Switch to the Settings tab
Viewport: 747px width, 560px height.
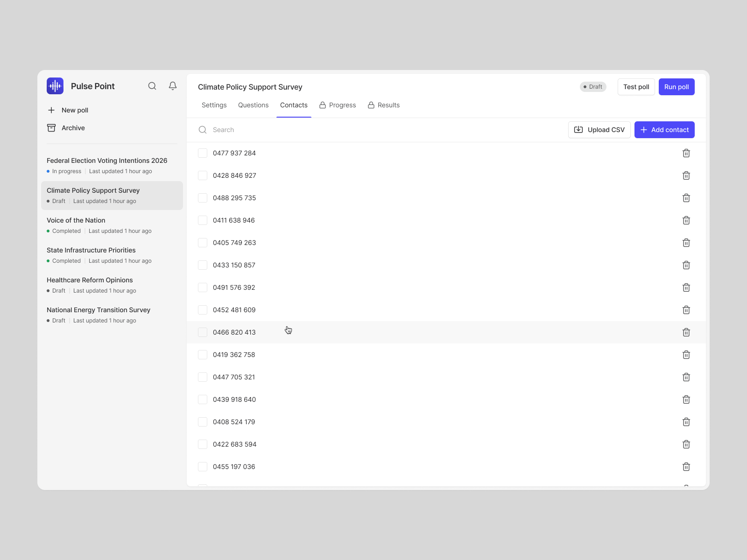[x=214, y=105]
